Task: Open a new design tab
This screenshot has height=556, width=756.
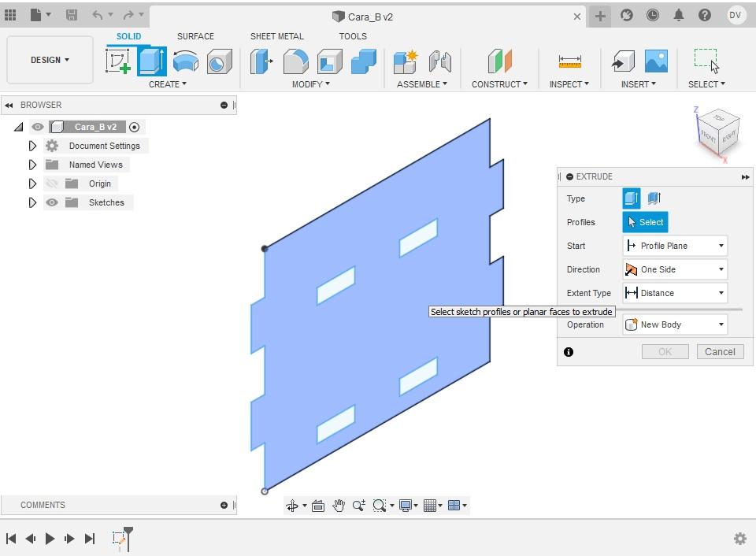Action: pos(600,16)
